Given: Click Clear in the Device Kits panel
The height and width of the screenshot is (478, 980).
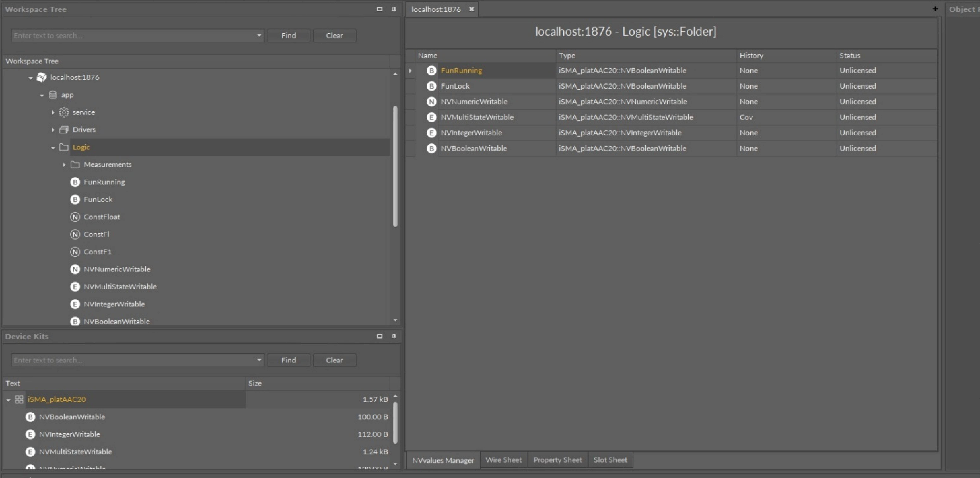Looking at the screenshot, I should (x=334, y=360).
